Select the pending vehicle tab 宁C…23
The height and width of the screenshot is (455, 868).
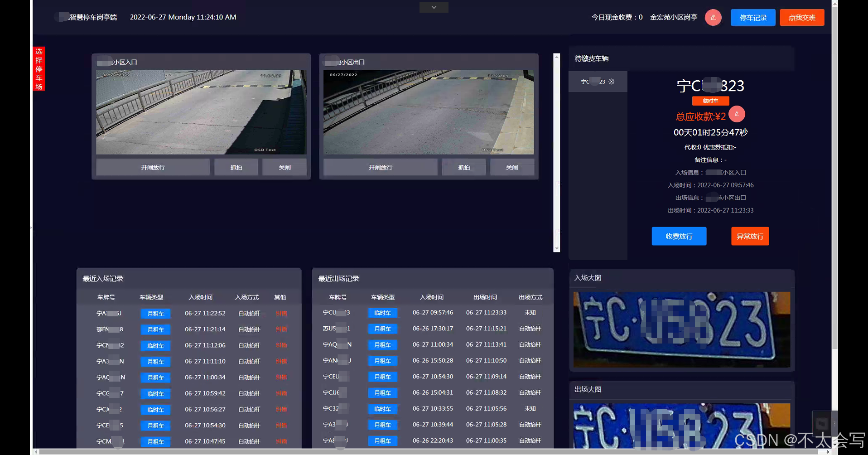598,82
